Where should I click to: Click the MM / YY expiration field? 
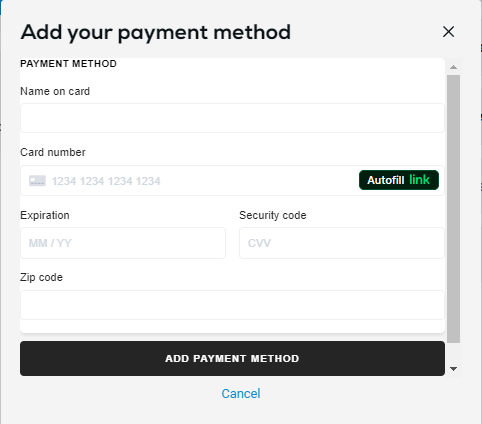coord(123,243)
